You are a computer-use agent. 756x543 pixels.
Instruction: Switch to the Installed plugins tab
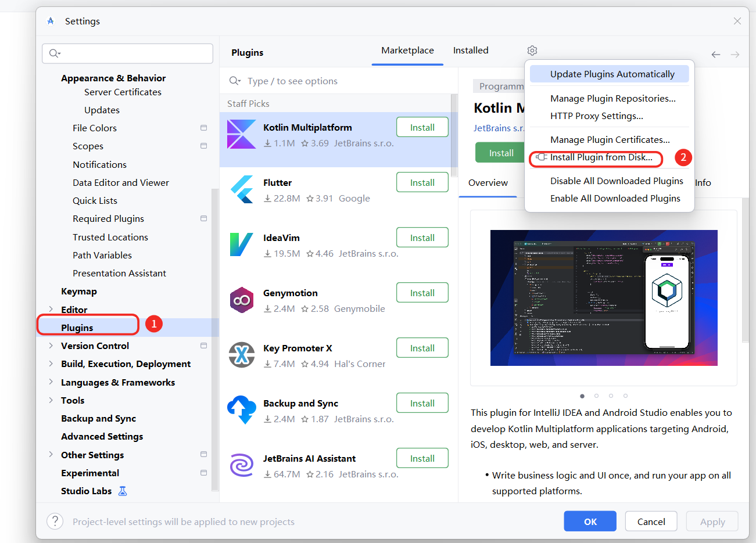(471, 51)
